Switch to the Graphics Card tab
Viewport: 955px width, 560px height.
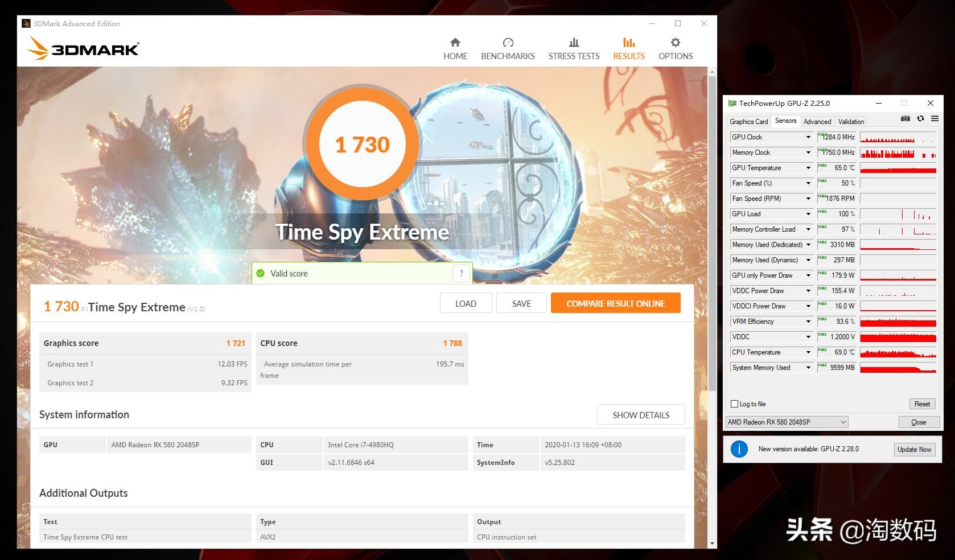point(748,121)
